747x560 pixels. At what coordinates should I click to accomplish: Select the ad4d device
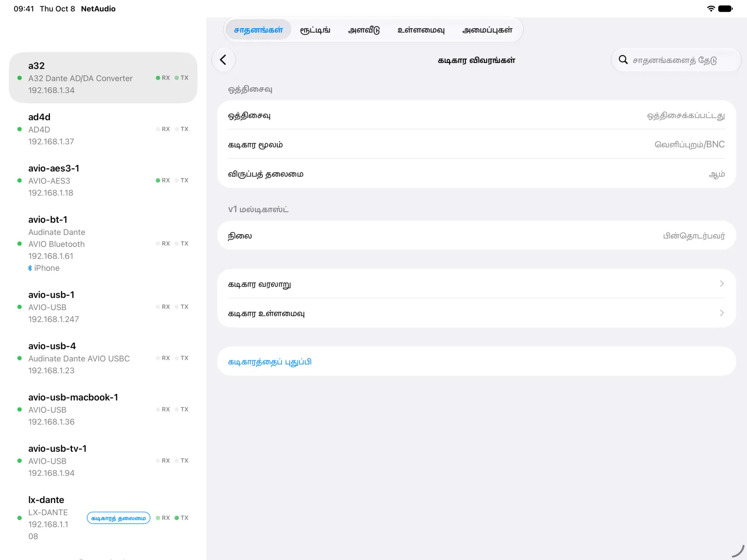(x=103, y=129)
